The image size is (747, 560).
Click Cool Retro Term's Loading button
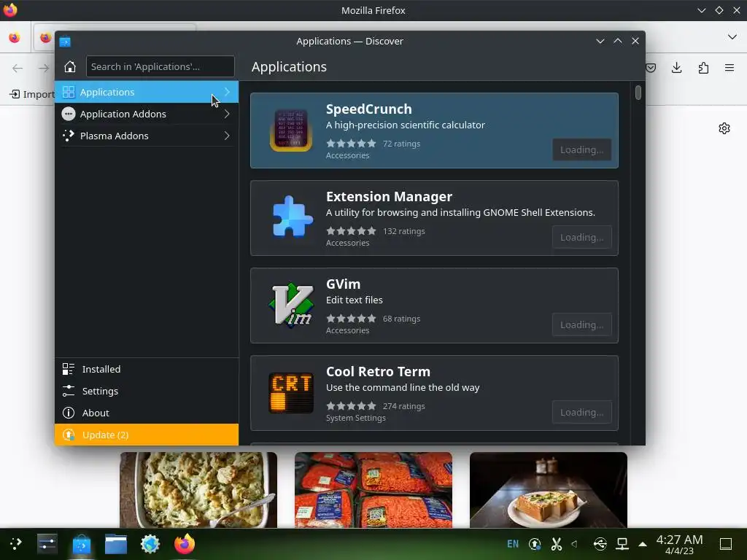pyautogui.click(x=581, y=413)
